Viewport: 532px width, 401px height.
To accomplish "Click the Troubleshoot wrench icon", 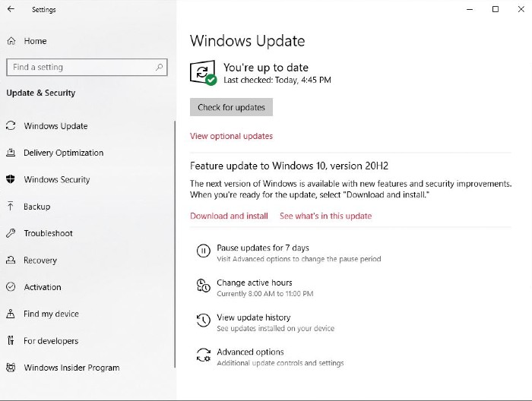I will pos(11,233).
